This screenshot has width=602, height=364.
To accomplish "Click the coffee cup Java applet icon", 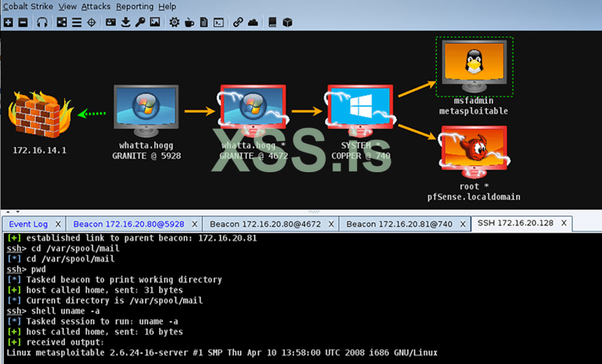I will 189,22.
